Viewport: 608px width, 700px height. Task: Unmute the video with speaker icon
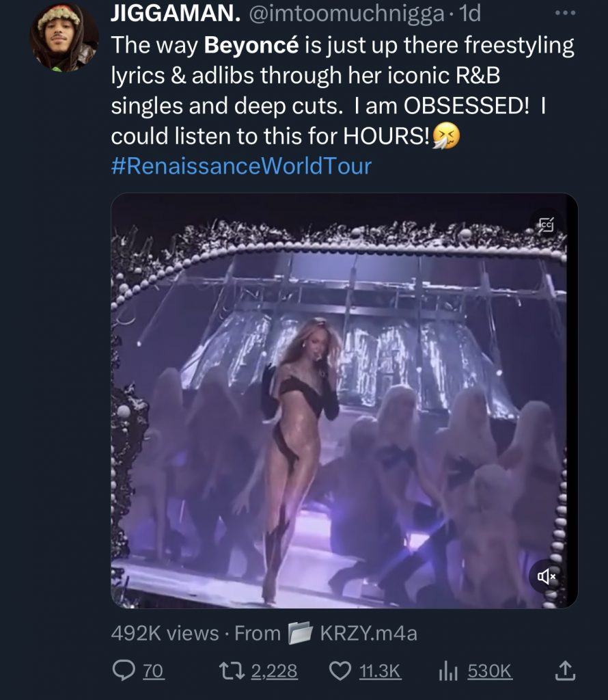547,578
